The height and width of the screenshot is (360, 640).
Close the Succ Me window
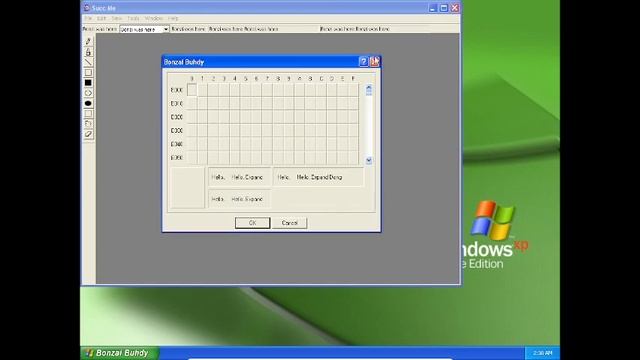tap(455, 8)
